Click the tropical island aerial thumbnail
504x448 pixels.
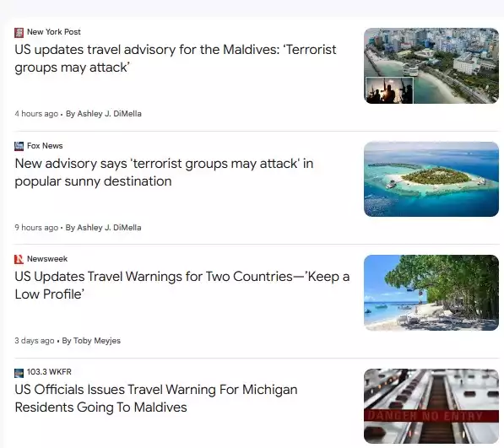[431, 179]
